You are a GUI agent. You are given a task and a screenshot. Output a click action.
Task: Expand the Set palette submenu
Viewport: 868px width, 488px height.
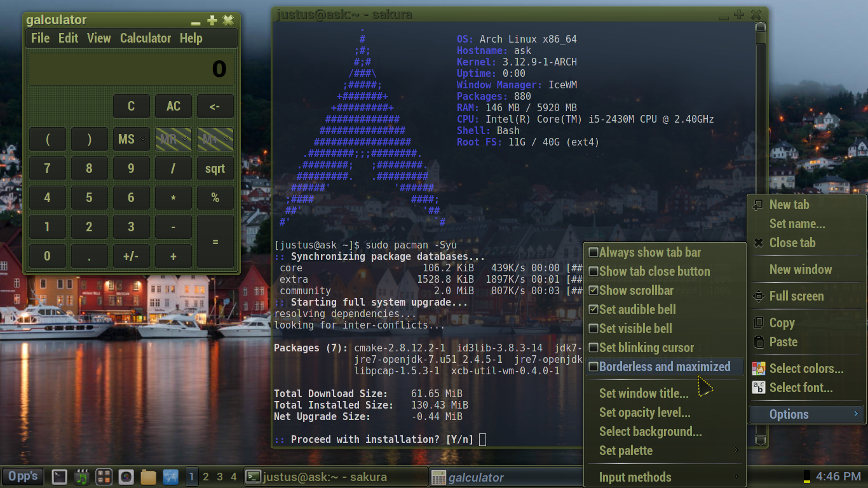[664, 451]
